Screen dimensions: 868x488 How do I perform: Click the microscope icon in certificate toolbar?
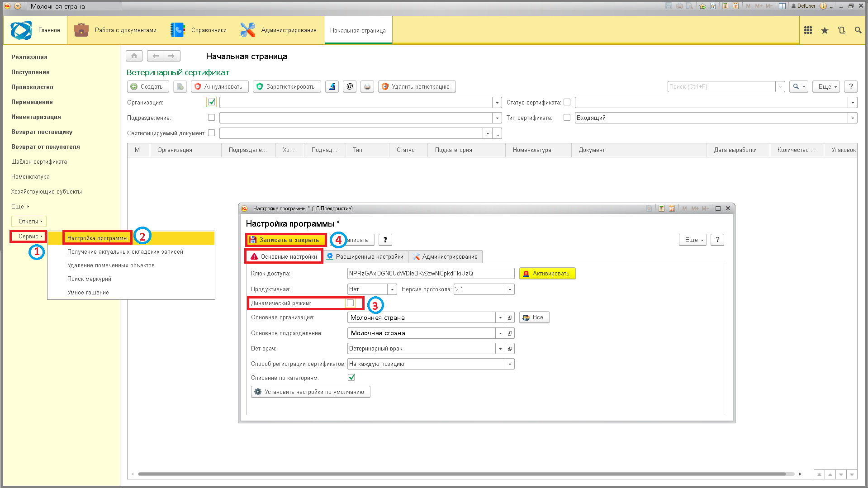click(x=332, y=86)
